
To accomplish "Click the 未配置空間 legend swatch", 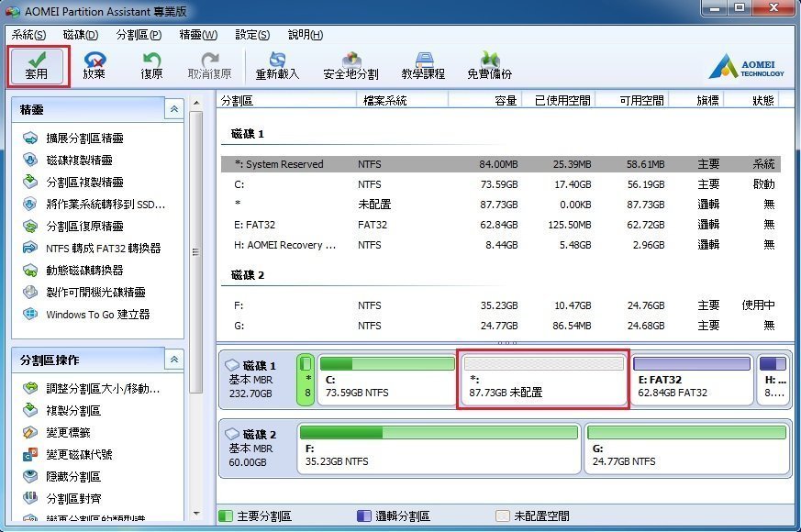I will click(x=503, y=515).
